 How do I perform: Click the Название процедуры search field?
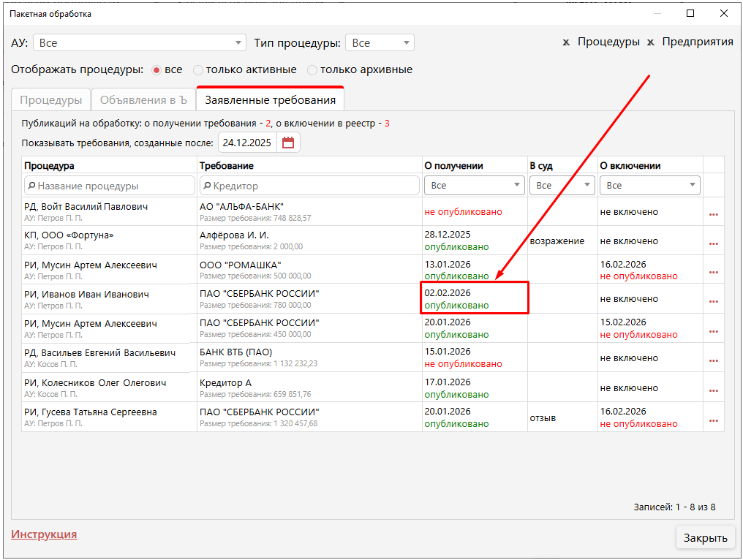(x=110, y=186)
